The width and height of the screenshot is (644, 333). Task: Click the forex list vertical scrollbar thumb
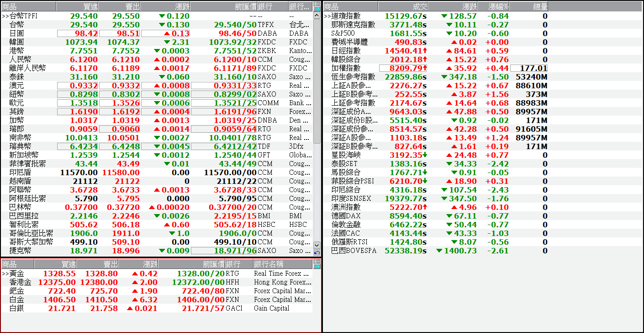pos(317,81)
